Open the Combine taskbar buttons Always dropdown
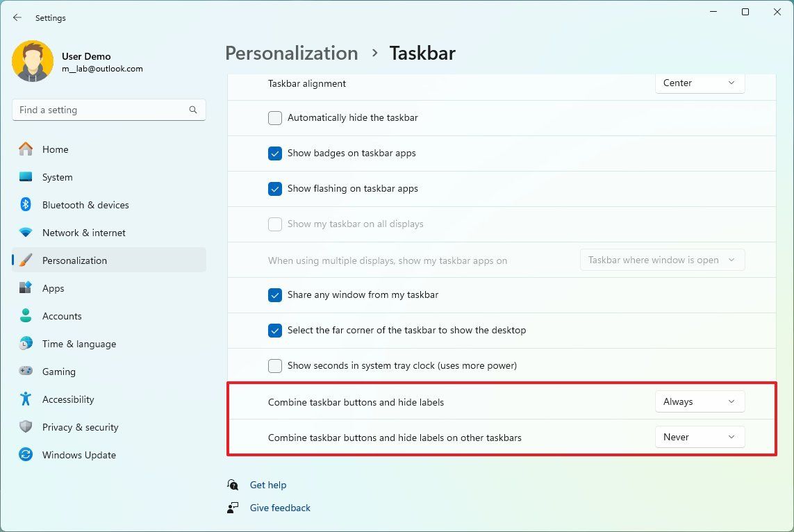The width and height of the screenshot is (794, 532). point(699,401)
